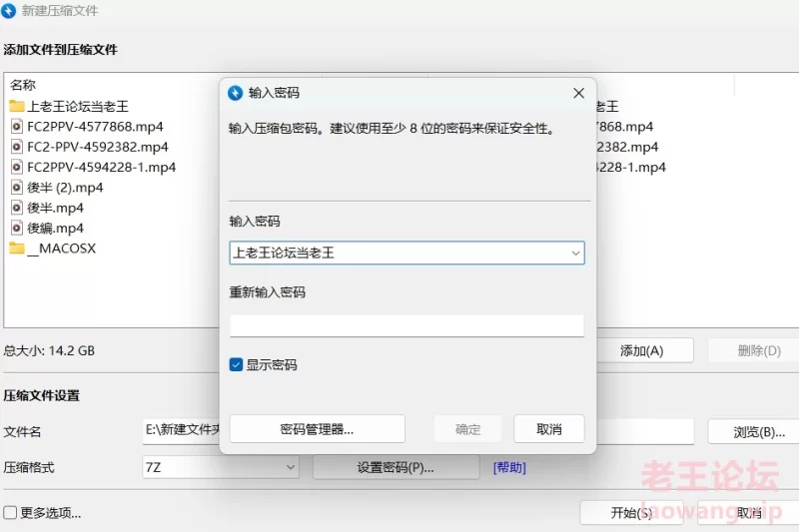Click the 总大小: 14.2 GB text
Image resolution: width=799 pixels, height=532 pixels.
click(x=49, y=350)
